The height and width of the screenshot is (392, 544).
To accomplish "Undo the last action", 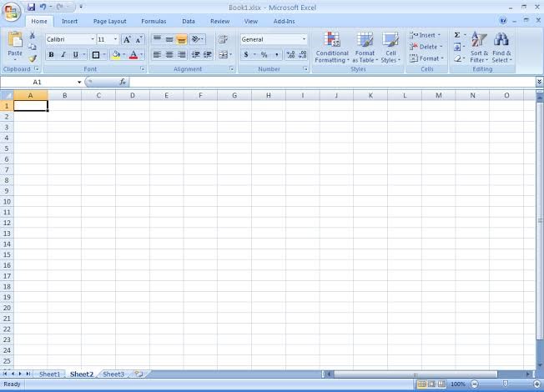I will tap(43, 7).
